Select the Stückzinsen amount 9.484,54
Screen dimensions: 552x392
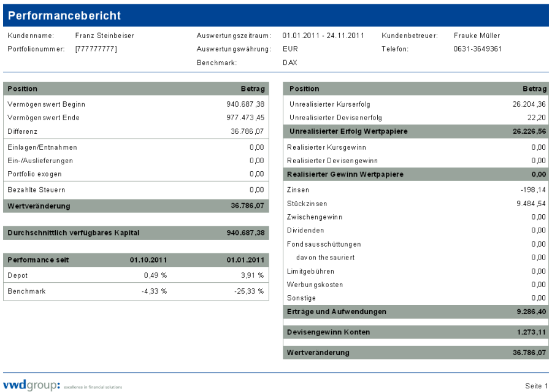point(531,203)
